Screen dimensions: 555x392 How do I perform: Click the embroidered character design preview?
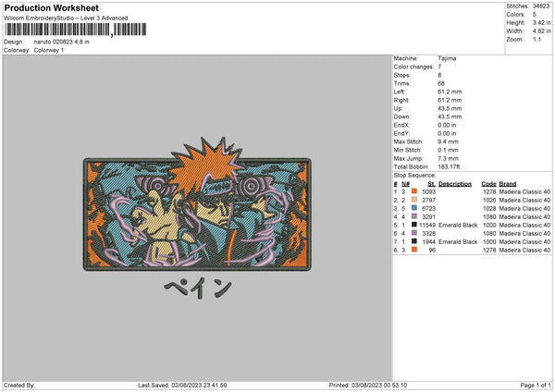[197, 204]
